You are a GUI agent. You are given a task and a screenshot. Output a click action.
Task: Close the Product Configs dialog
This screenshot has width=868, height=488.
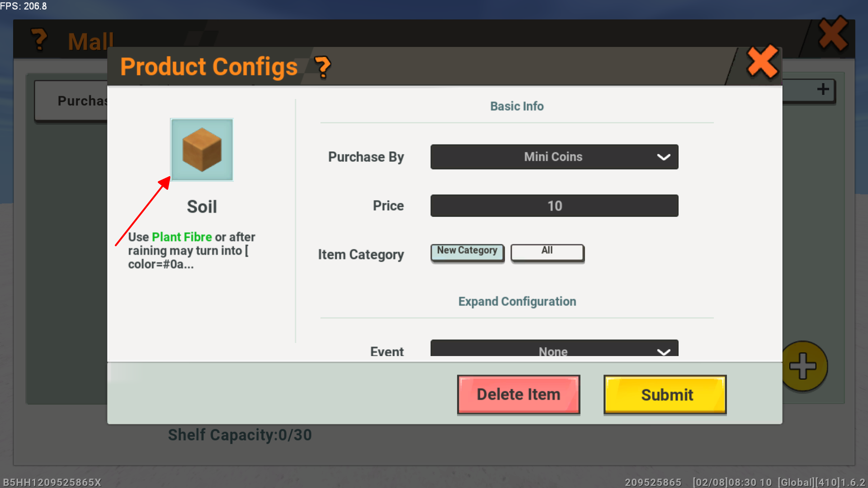(762, 62)
